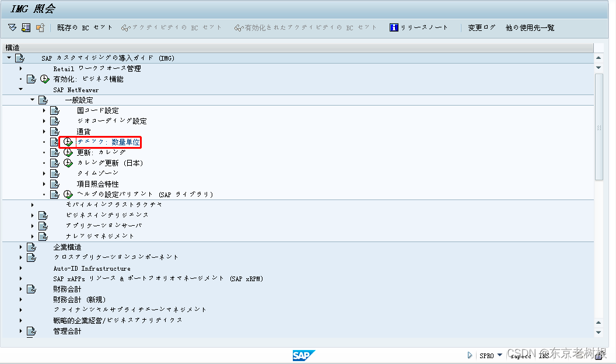Expand the Auto-ID Infrastructure node
Screen dimensions: 616x364
coord(21,268)
